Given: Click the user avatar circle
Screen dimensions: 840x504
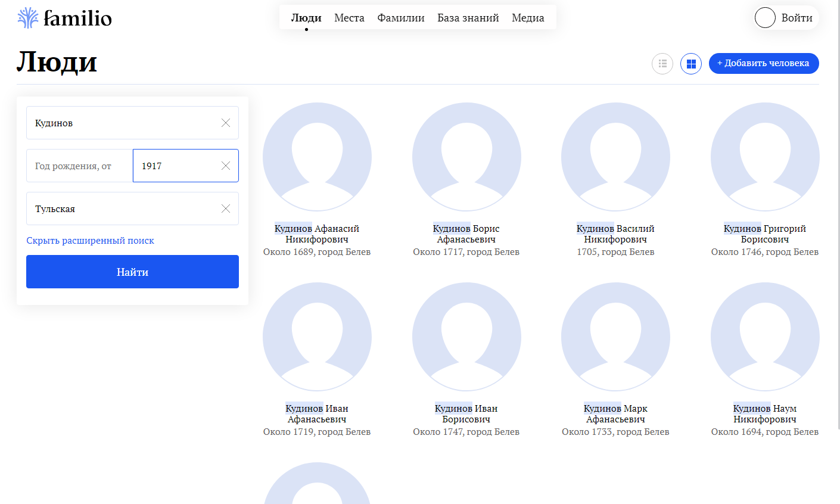Looking at the screenshot, I should click(765, 18).
